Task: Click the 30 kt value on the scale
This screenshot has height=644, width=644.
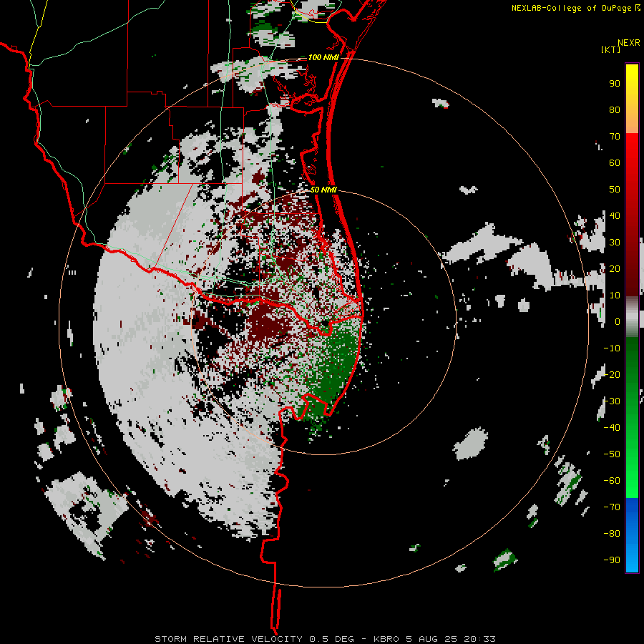Action: pos(615,243)
